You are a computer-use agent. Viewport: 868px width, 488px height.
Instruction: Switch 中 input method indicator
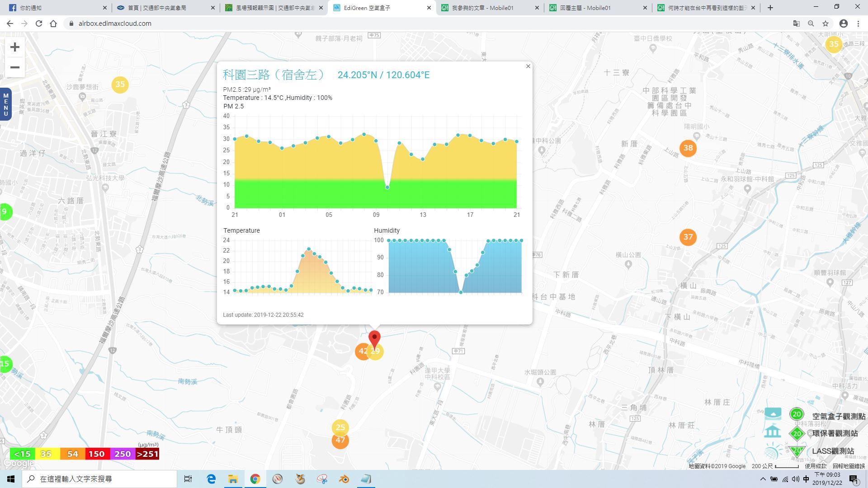[x=806, y=479]
